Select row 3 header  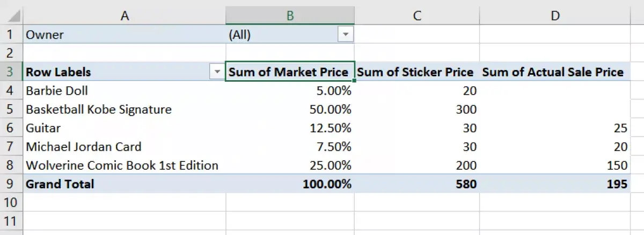(x=12, y=72)
